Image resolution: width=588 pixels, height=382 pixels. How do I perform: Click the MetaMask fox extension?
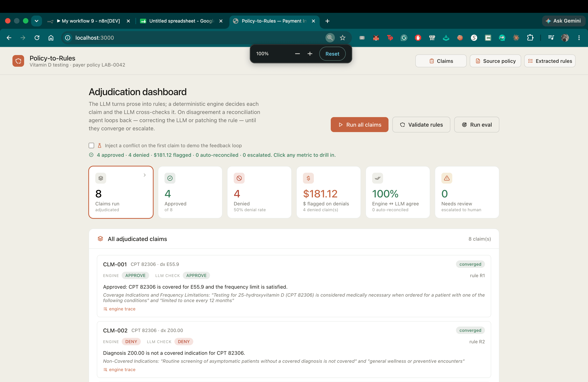pos(376,38)
